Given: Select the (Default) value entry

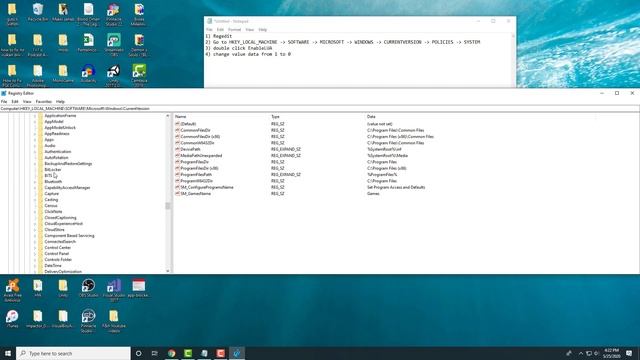Looking at the screenshot, I should pos(188,124).
